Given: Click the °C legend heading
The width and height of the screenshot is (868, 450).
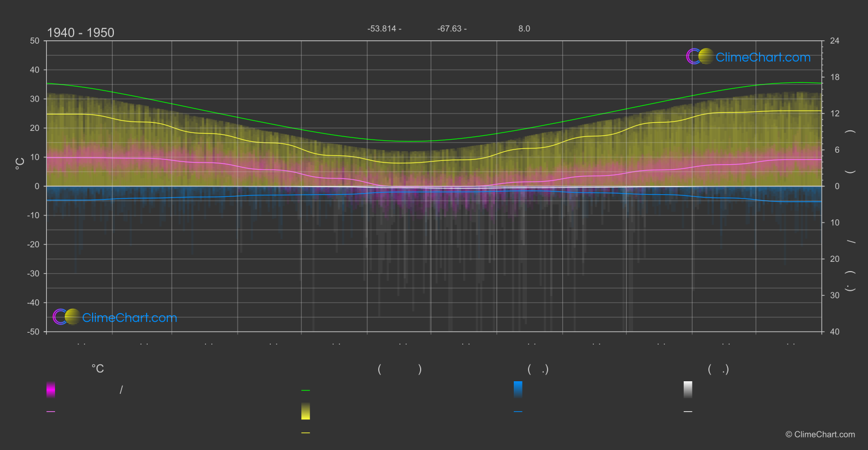Looking at the screenshot, I should pyautogui.click(x=98, y=369).
